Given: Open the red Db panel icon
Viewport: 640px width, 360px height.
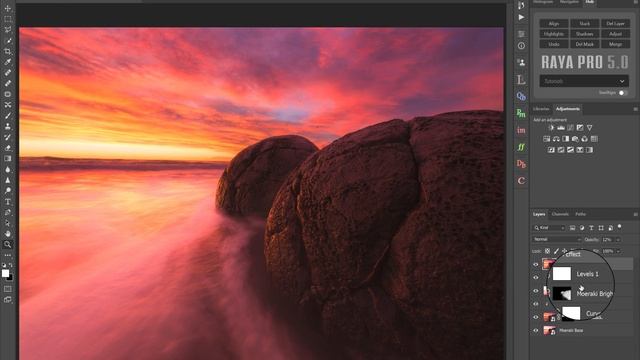Looking at the screenshot, I should [521, 164].
